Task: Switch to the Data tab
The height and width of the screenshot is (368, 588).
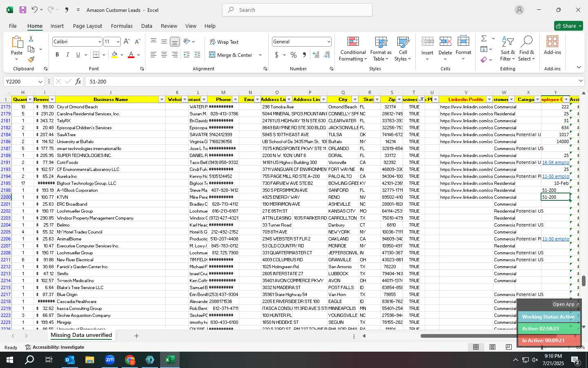Action: coord(147,26)
